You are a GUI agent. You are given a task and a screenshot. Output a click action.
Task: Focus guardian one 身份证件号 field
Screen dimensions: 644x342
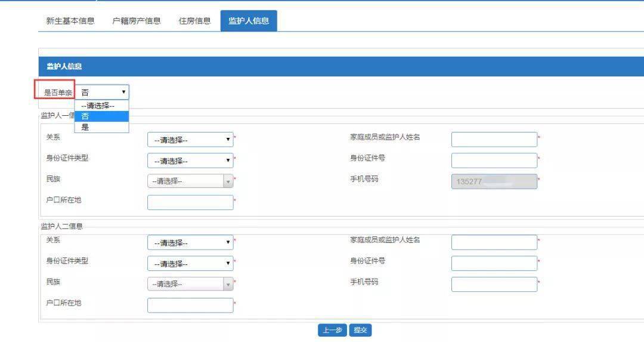coord(494,161)
